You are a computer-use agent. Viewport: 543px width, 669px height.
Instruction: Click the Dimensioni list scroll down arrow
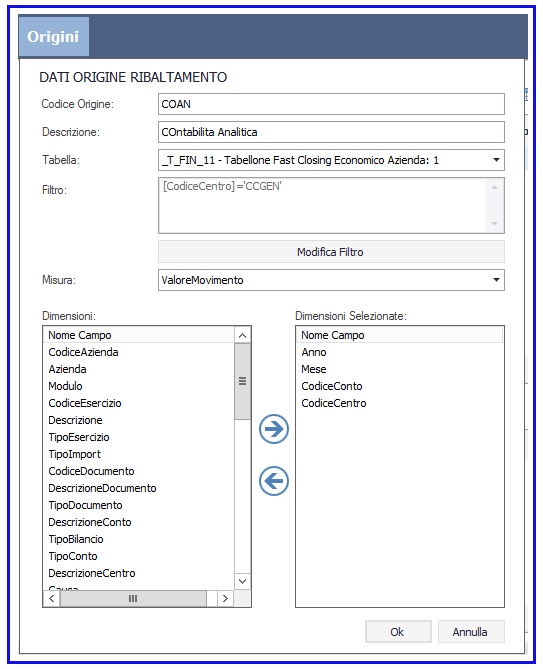pos(242,581)
